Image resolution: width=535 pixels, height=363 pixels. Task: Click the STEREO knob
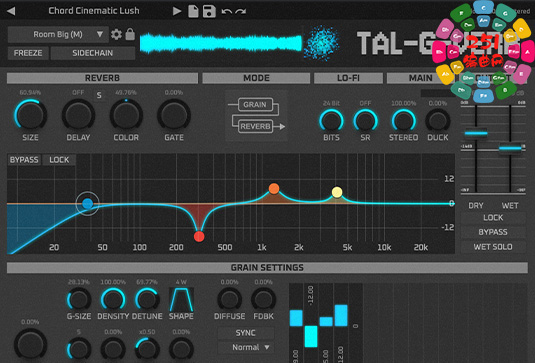tap(404, 121)
